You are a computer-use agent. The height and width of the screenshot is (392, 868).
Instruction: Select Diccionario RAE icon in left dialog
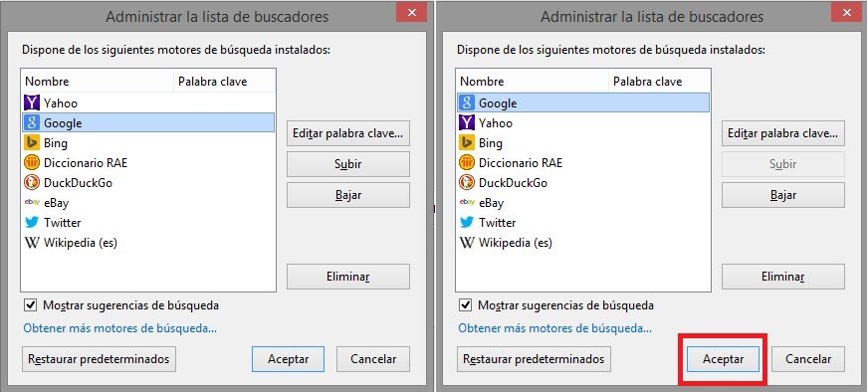[x=32, y=163]
